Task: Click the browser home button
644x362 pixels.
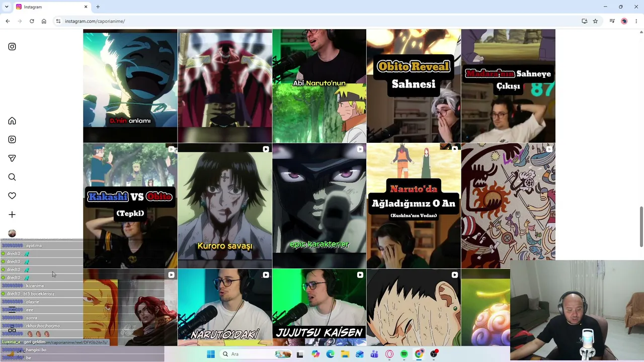Action: [x=44, y=21]
